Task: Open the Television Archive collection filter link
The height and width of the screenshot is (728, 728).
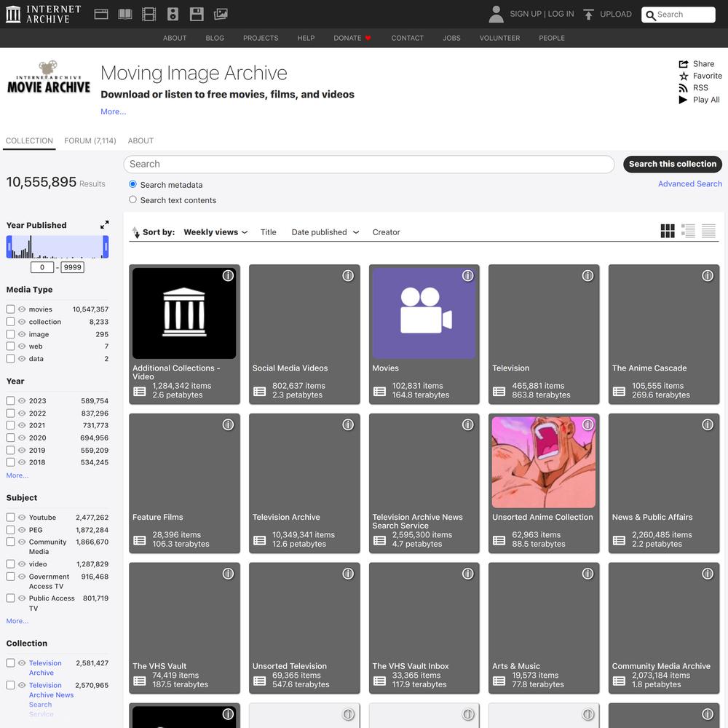Action: pyautogui.click(x=45, y=668)
